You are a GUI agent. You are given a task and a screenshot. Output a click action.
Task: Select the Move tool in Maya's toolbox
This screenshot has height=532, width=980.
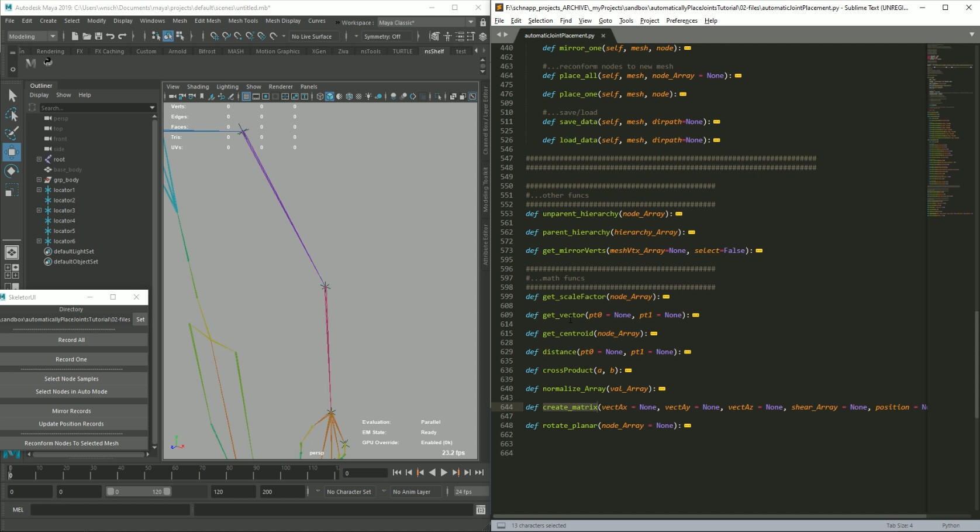pyautogui.click(x=12, y=152)
